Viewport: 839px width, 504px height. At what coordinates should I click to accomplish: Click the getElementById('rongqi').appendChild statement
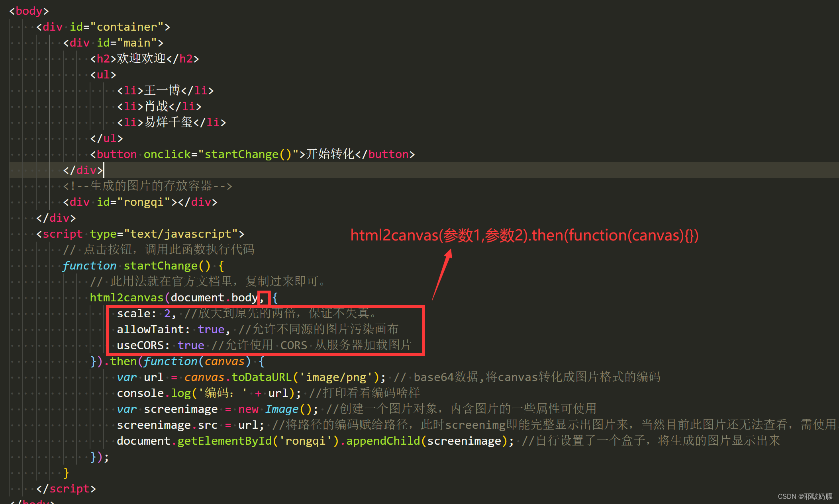click(x=316, y=441)
